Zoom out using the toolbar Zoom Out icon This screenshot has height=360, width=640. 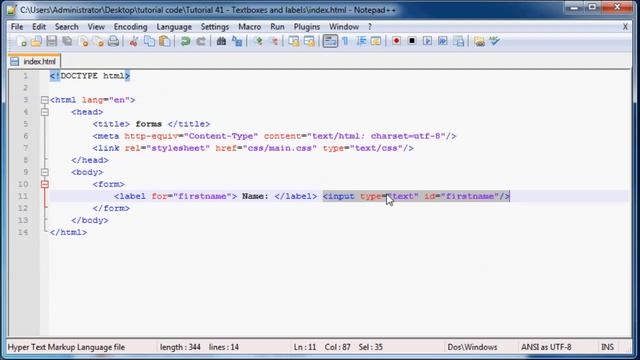(274, 41)
